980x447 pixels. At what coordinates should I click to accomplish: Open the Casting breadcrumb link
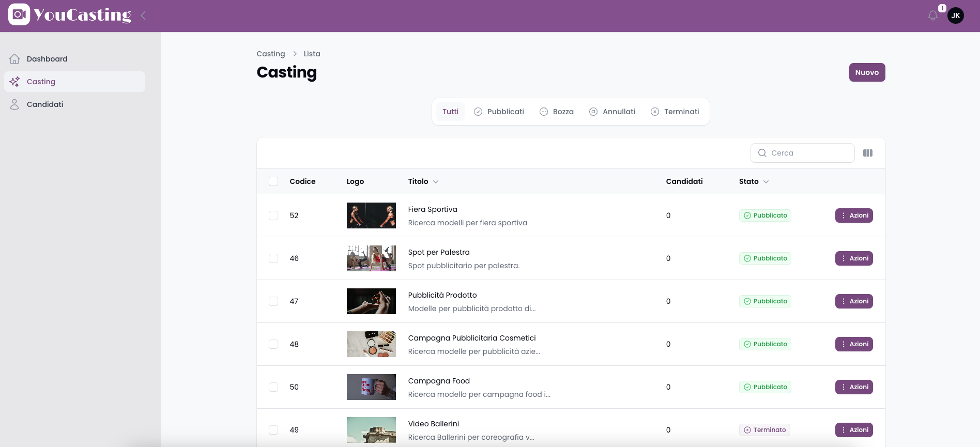click(x=271, y=54)
